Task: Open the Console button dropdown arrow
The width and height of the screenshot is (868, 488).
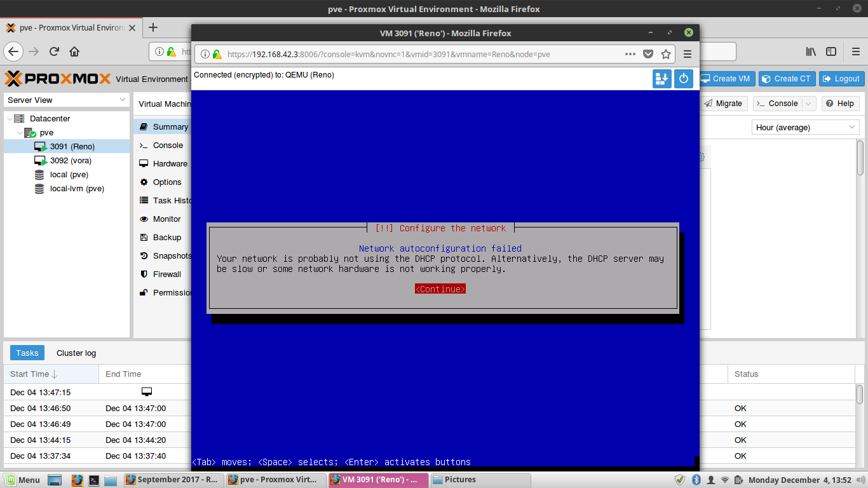Action: (x=808, y=104)
